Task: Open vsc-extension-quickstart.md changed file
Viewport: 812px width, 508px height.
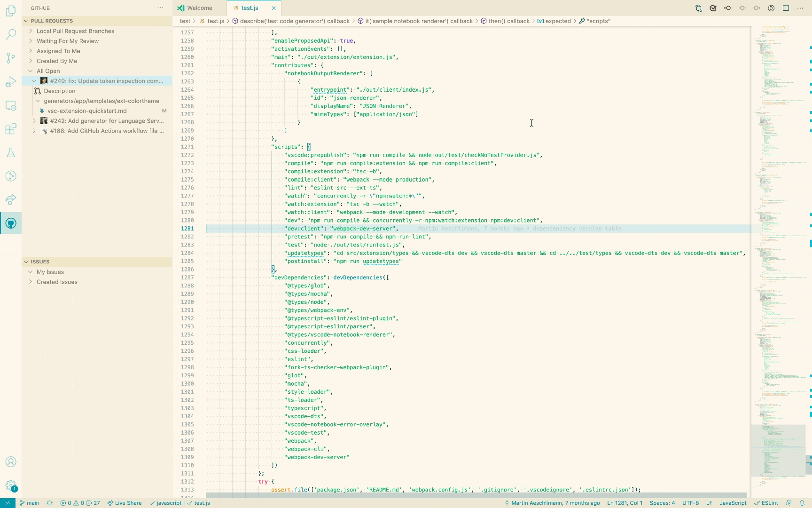Action: (97, 111)
